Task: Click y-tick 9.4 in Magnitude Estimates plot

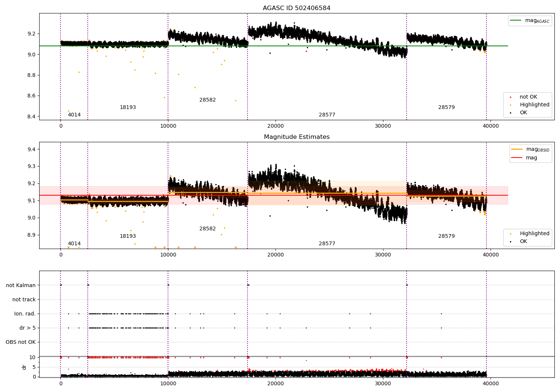Action: [32, 149]
